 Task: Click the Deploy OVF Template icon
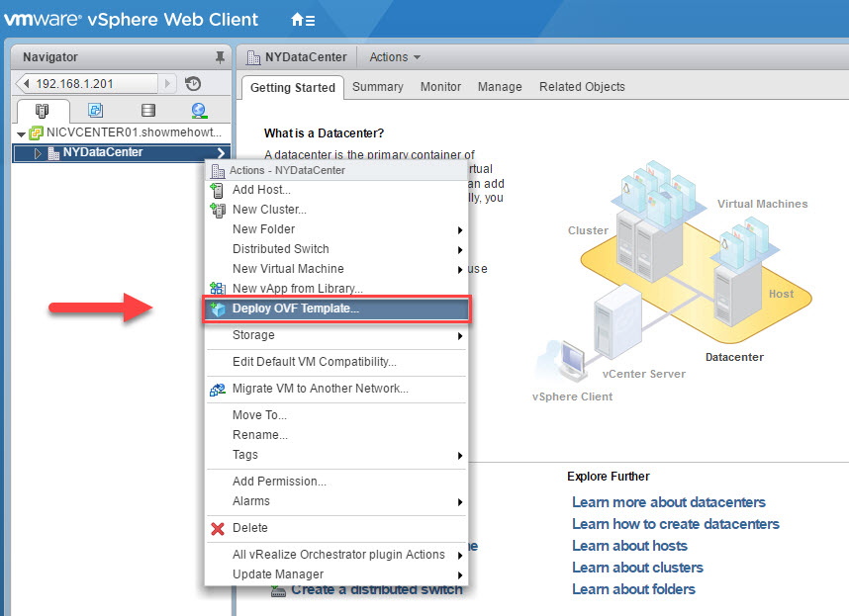(x=218, y=308)
